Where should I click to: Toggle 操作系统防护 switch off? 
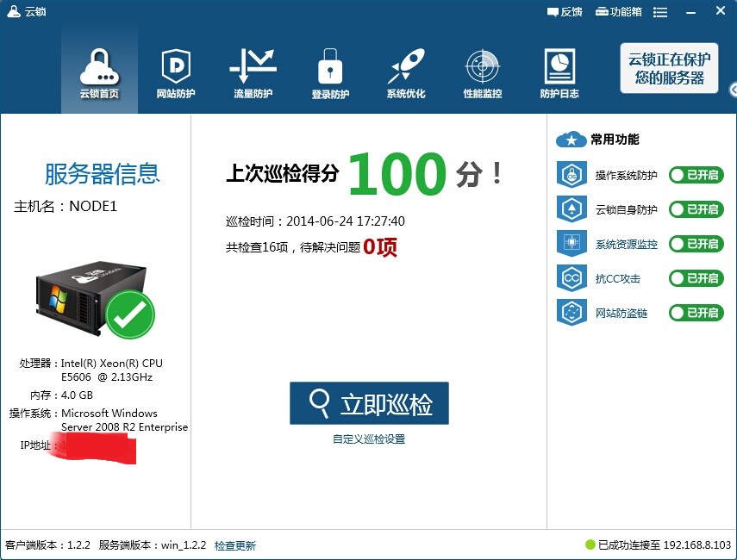point(696,175)
